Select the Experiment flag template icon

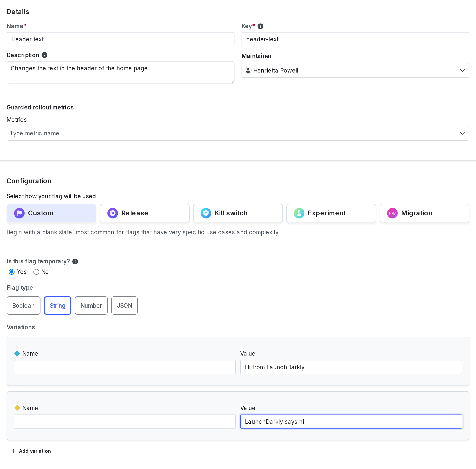pyautogui.click(x=299, y=213)
